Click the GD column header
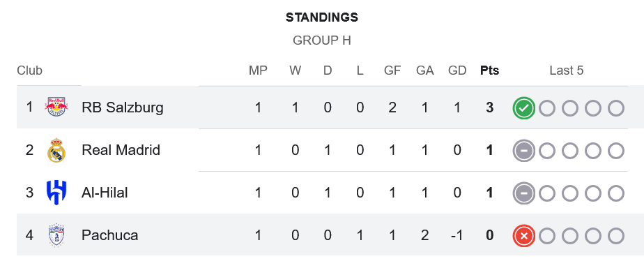Viewport: 644px width, 268px height. point(457,70)
